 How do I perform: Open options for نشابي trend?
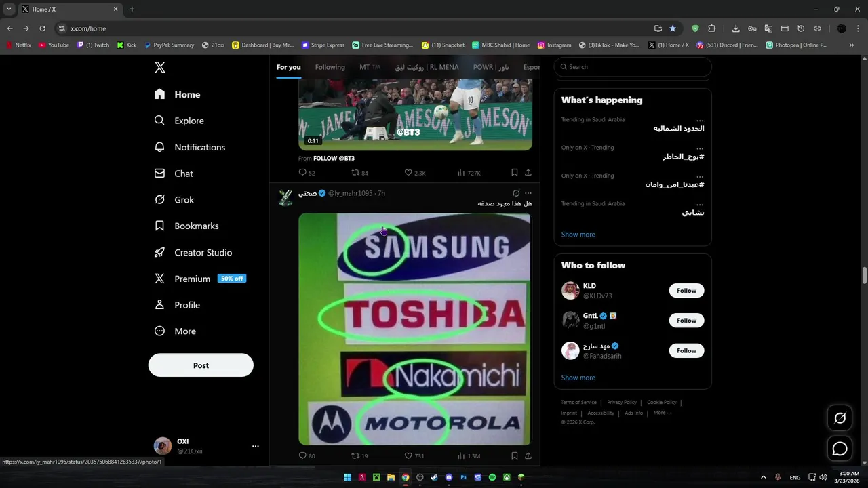coord(700,203)
